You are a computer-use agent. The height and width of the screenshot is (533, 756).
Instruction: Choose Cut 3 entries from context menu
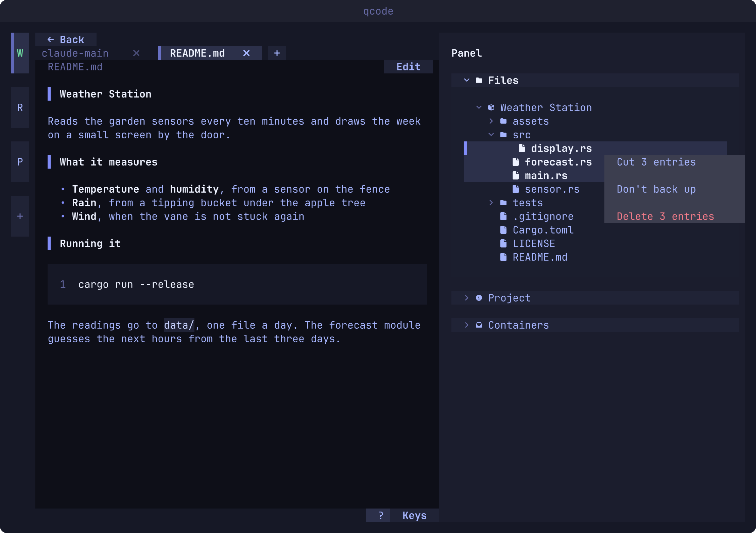click(675, 162)
